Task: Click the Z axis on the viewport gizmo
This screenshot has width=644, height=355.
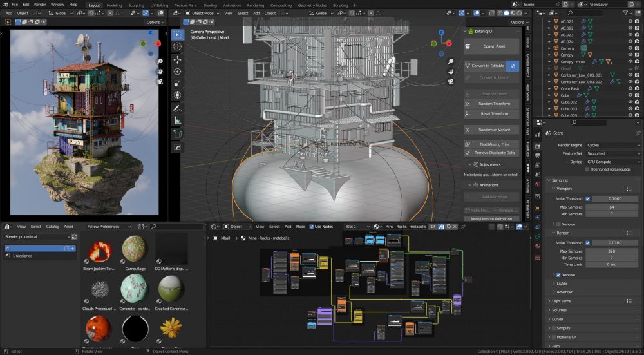Action: (x=440, y=32)
